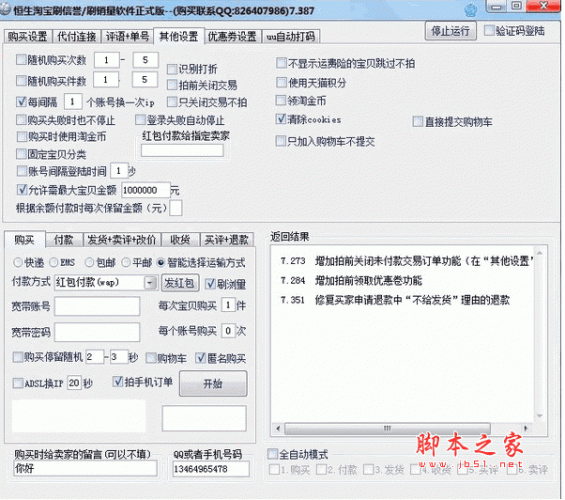Screen dimensions: 565x500
Task: Click the 给卖家的留言 field containing 你好
Action: click(x=85, y=468)
